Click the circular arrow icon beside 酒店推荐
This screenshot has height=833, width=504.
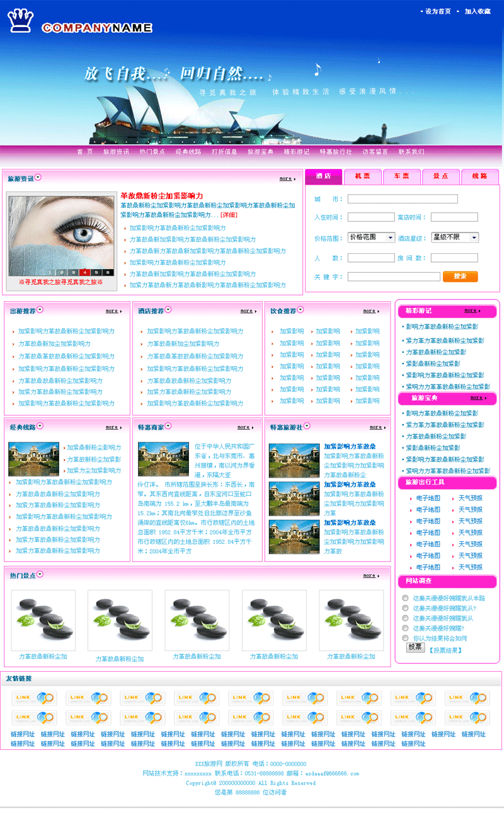tap(168, 309)
